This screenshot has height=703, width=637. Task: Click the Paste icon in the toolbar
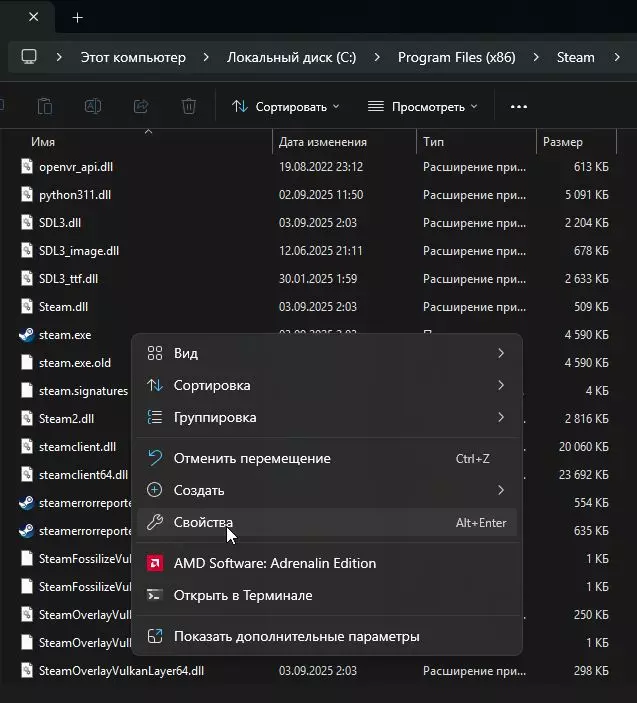point(44,106)
